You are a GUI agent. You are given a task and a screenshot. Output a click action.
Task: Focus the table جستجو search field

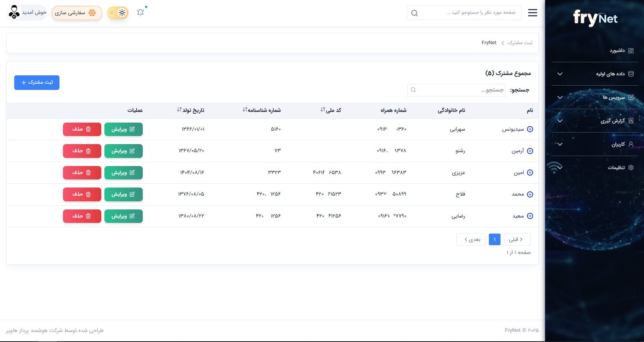coord(456,90)
